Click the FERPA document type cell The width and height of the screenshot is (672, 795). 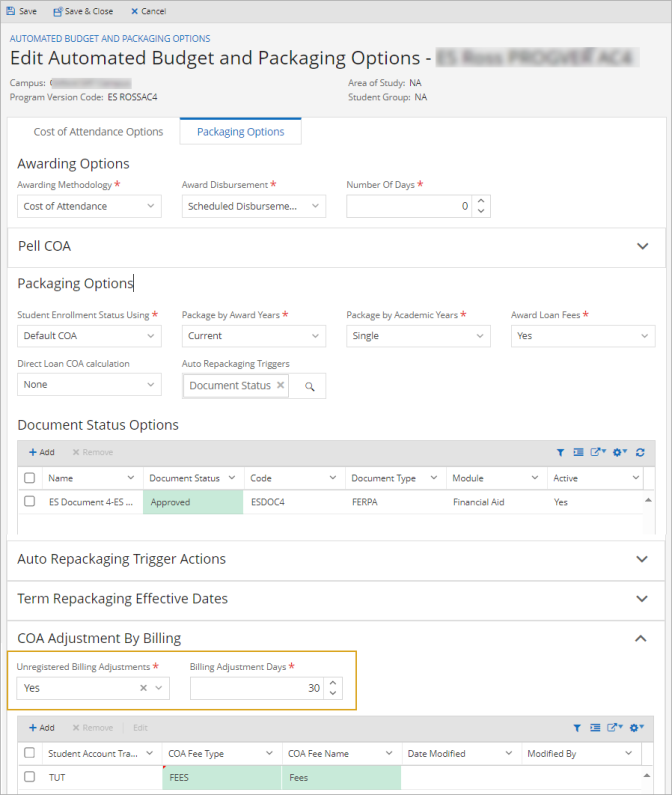click(x=396, y=502)
